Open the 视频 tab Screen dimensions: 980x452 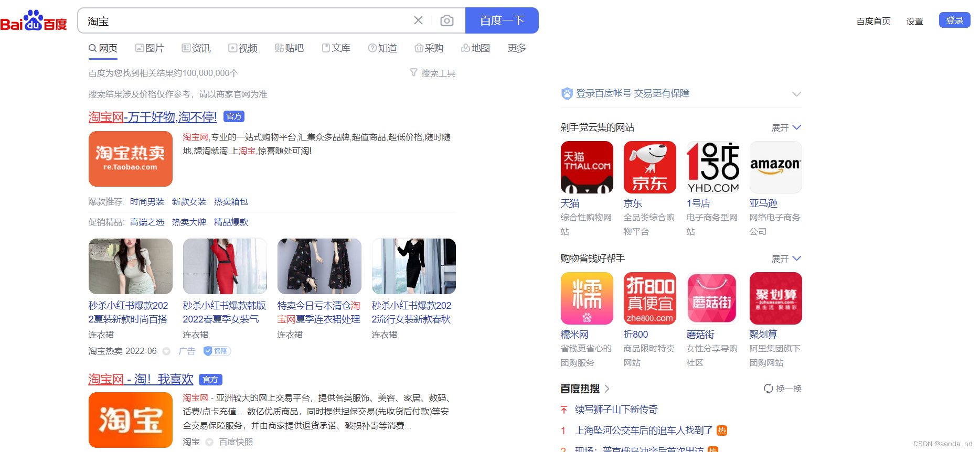click(243, 48)
